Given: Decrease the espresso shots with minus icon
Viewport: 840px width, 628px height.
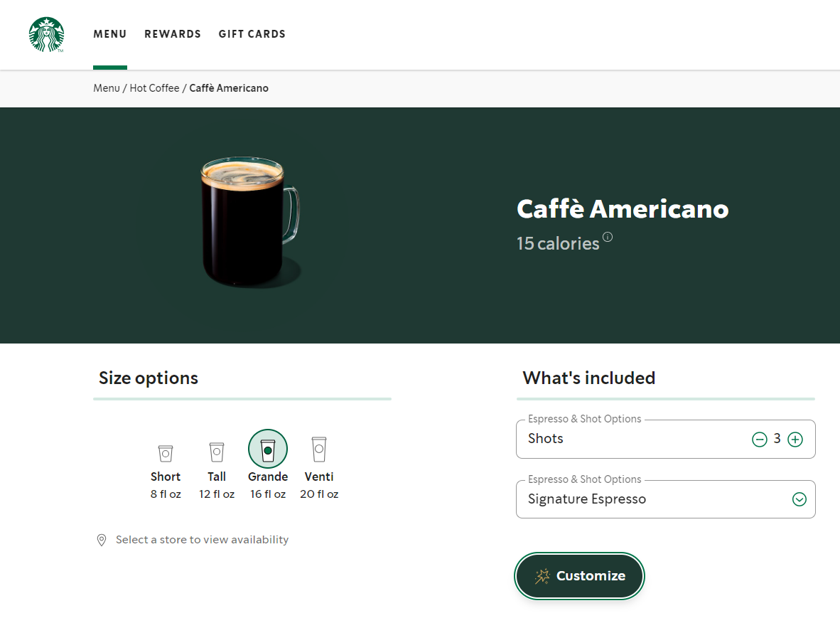Looking at the screenshot, I should pos(759,440).
